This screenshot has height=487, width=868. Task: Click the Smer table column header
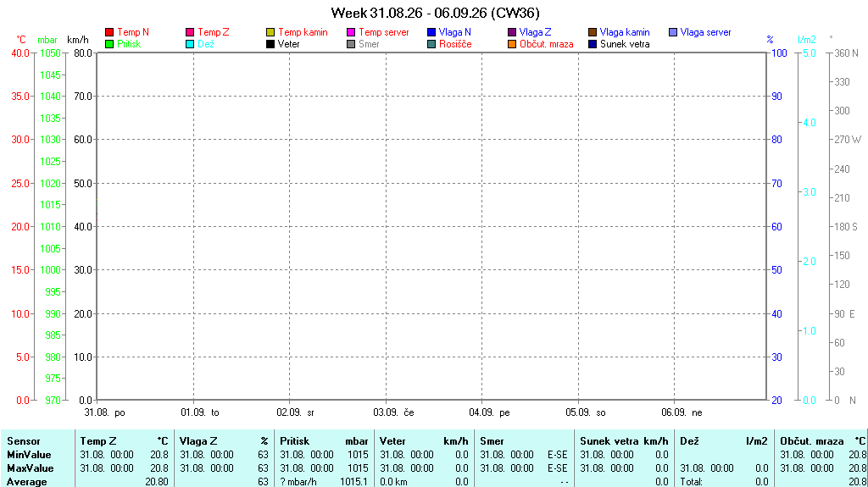492,441
